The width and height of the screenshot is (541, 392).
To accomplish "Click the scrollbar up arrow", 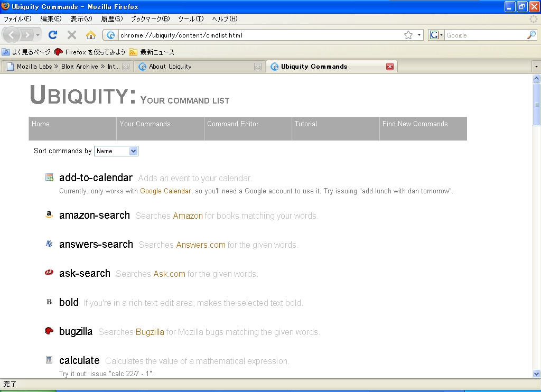I will pos(537,78).
